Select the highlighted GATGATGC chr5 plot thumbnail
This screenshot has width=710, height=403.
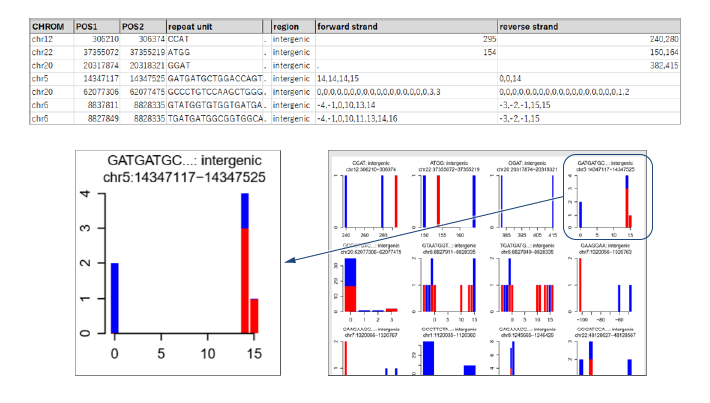(609, 200)
